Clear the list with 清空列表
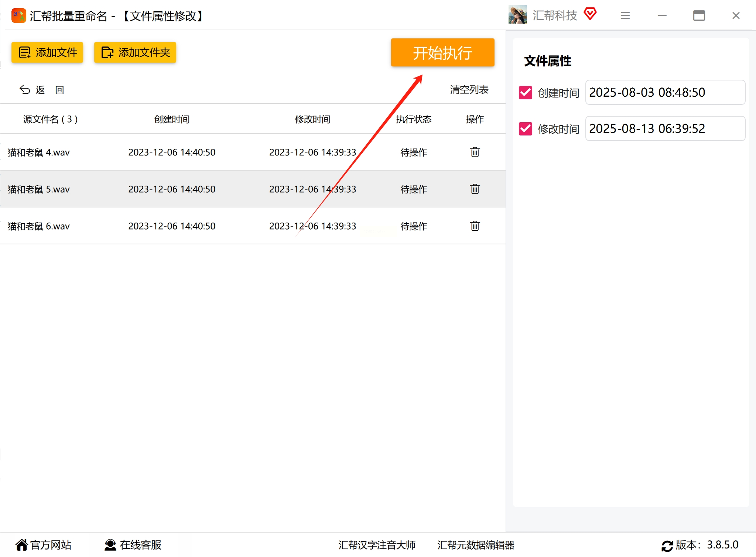This screenshot has width=756, height=557. point(469,90)
